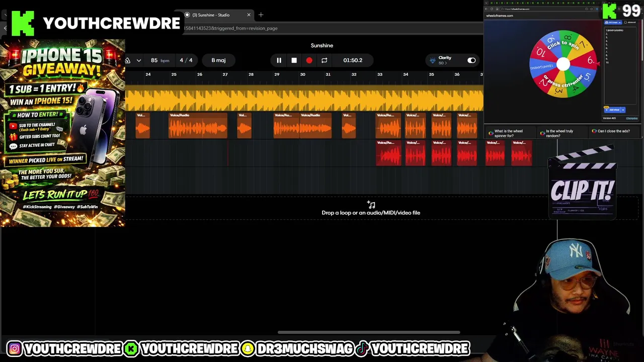Toggle loop playback icon
This screenshot has height=362, width=644.
point(325,60)
